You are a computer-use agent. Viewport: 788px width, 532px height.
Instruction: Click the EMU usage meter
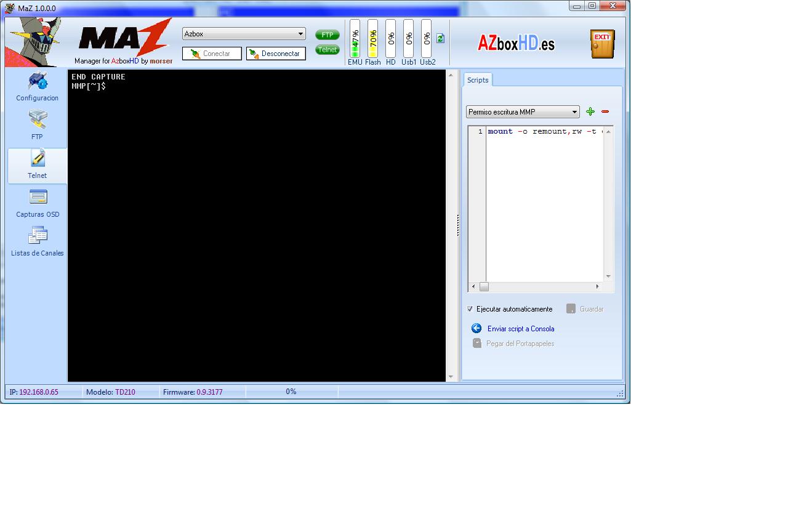tap(355, 39)
